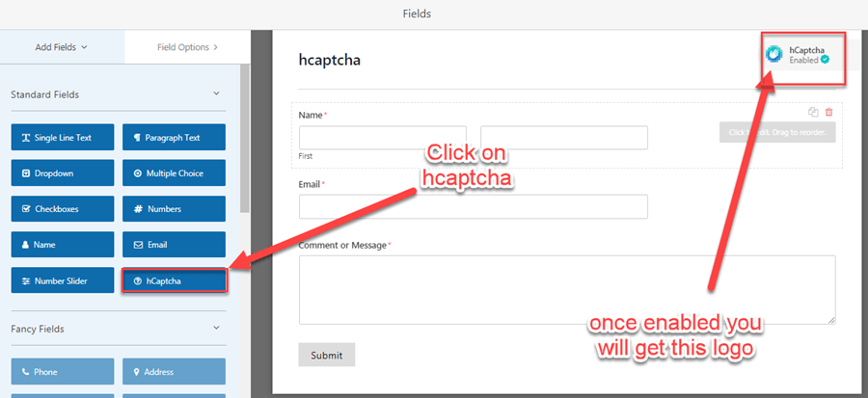
Task: Collapse the Fancy Fields section
Action: 216,329
